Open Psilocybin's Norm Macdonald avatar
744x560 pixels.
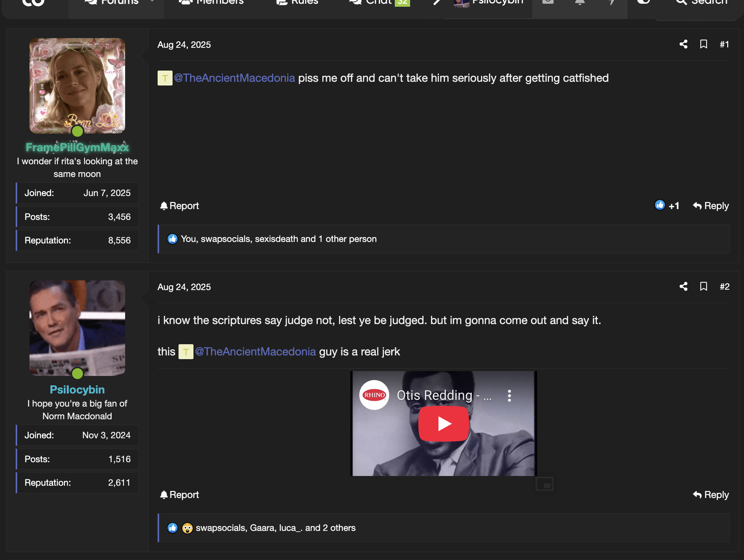(x=77, y=328)
